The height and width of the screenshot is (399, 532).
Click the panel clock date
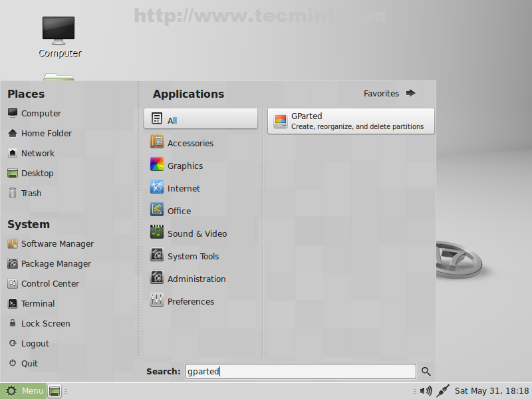(x=491, y=391)
